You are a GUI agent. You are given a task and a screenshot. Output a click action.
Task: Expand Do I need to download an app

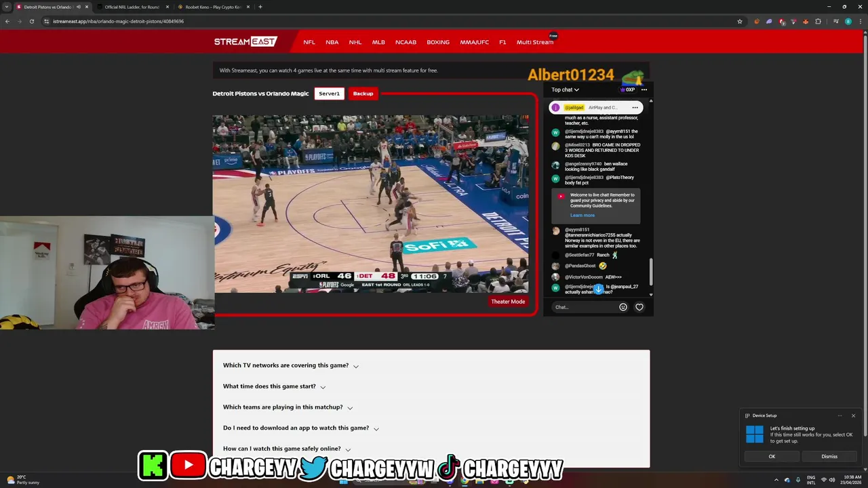[x=301, y=428]
